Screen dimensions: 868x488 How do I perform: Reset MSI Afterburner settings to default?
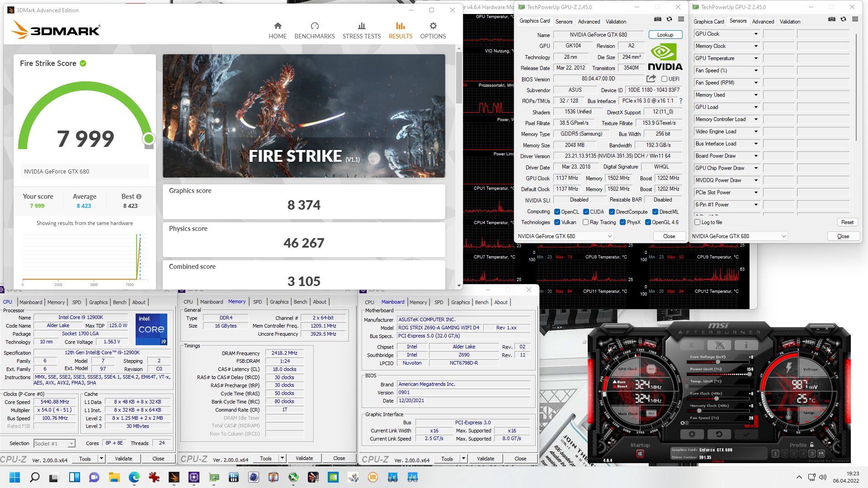point(719,434)
